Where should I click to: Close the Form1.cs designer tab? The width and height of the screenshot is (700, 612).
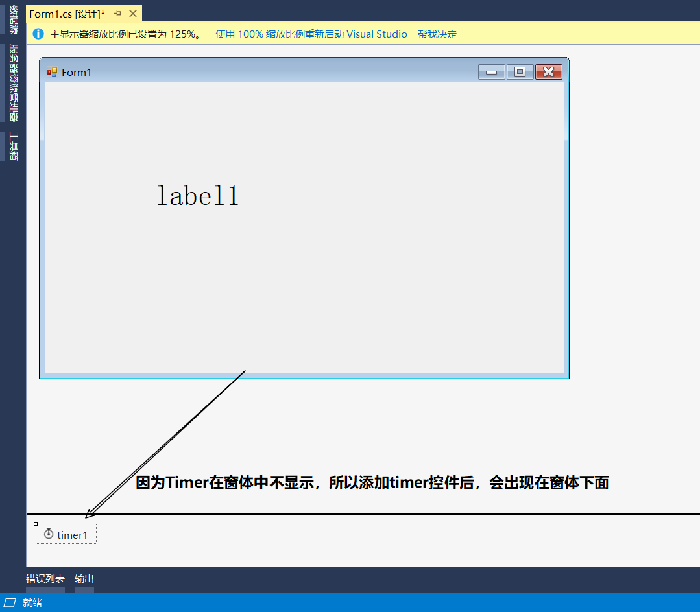point(133,14)
